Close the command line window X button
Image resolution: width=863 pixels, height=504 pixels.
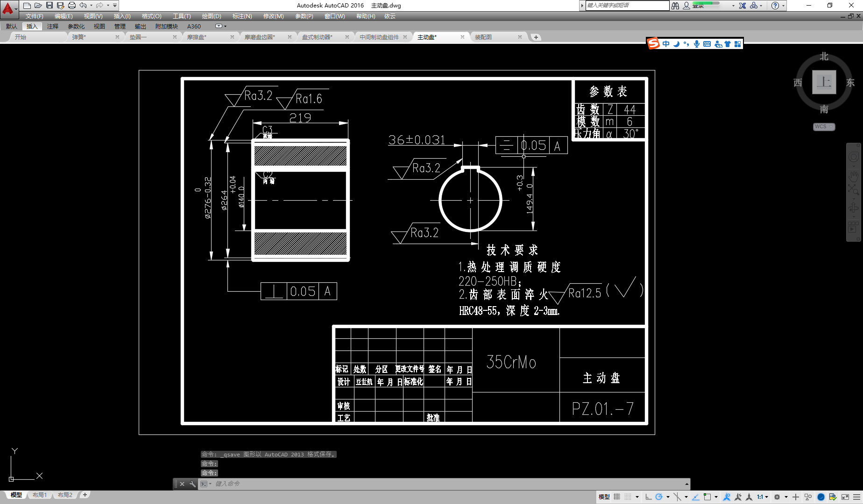click(182, 484)
